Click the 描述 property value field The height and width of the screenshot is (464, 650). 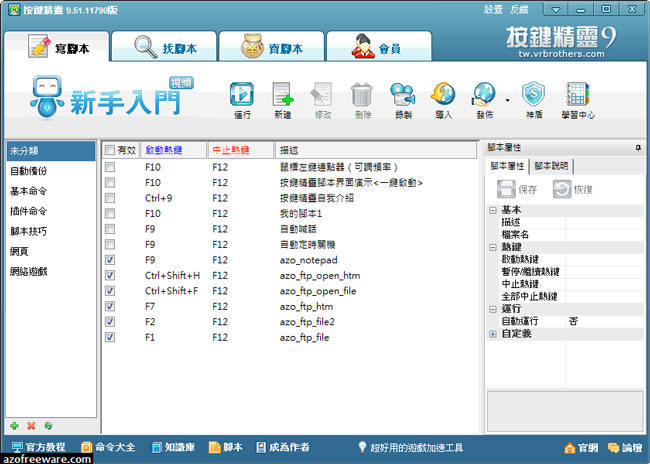[x=603, y=222]
